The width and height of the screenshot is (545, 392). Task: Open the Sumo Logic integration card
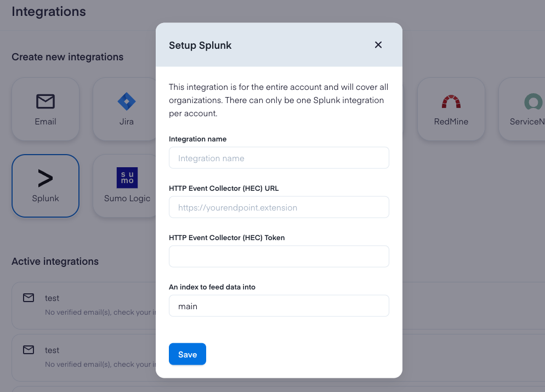pyautogui.click(x=124, y=186)
